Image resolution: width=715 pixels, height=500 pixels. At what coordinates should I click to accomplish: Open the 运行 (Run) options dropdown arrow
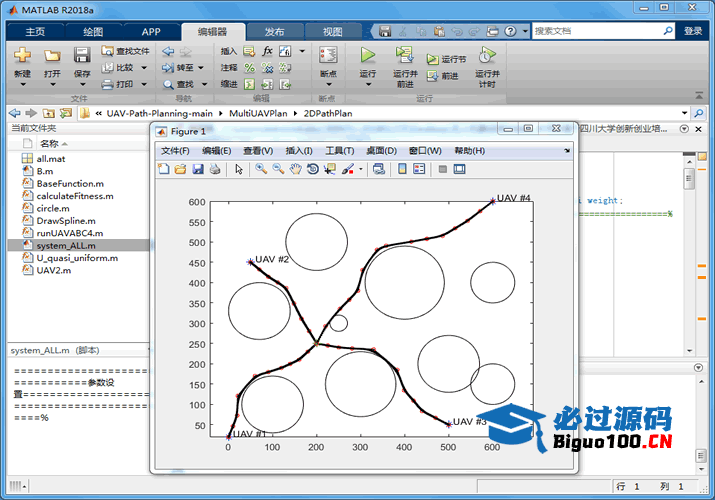pos(368,84)
